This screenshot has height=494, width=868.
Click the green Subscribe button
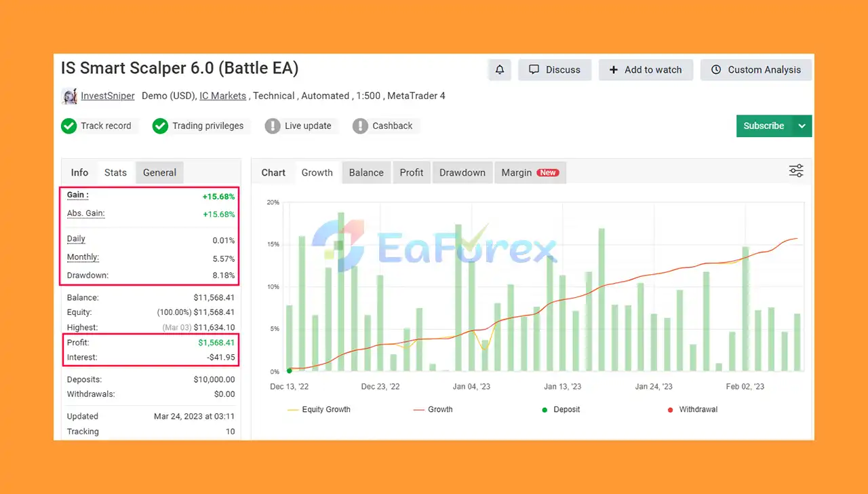point(764,126)
